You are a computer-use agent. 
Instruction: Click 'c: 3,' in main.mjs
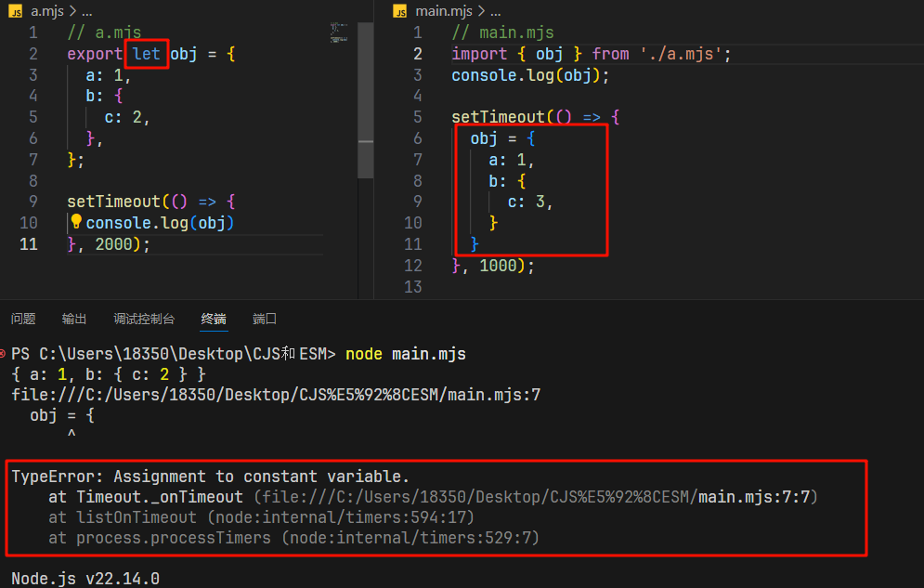point(529,202)
